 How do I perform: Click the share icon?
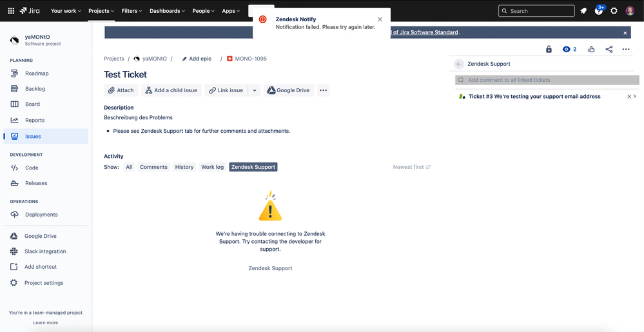[609, 49]
